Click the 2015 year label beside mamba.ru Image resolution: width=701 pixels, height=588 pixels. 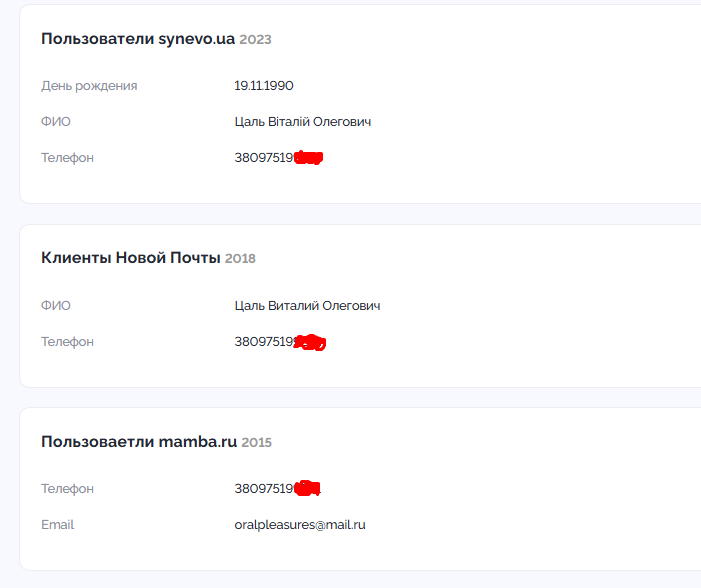257,443
